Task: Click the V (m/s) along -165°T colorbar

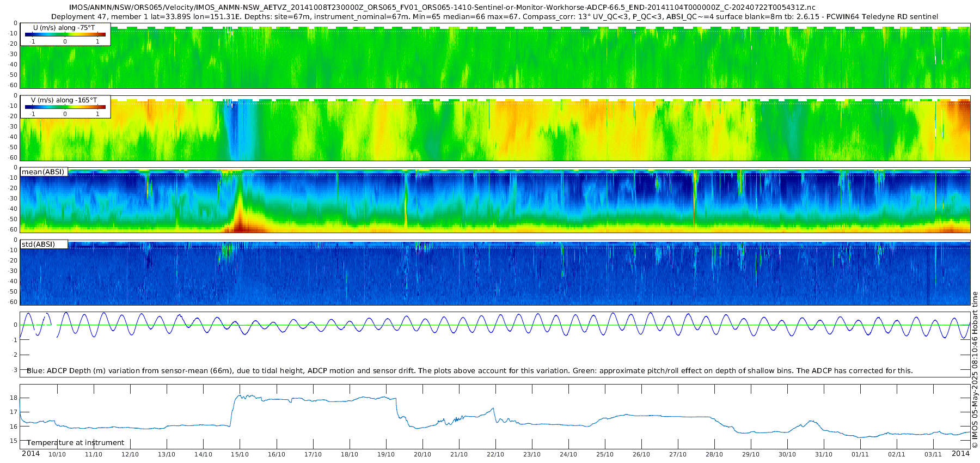Action: coord(65,107)
